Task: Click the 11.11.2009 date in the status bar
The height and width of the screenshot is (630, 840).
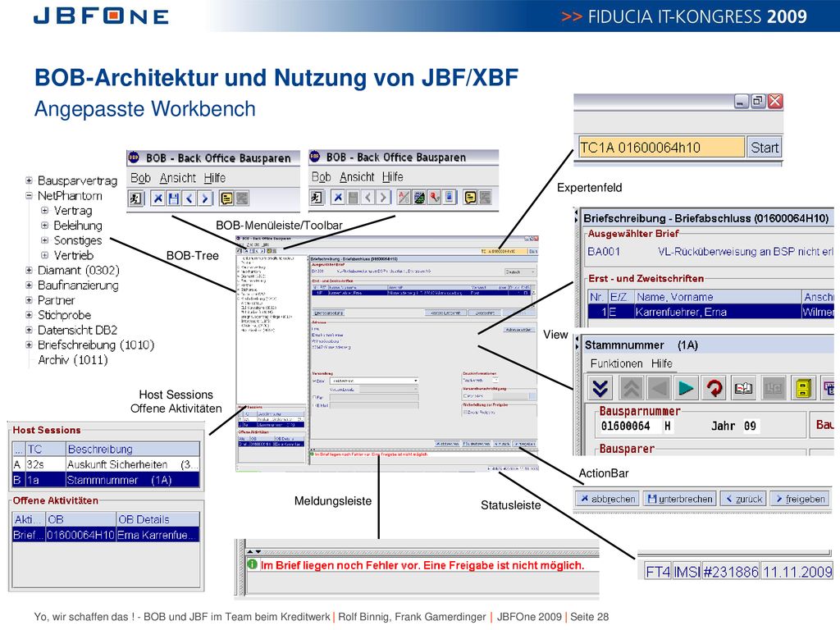Action: (x=797, y=572)
